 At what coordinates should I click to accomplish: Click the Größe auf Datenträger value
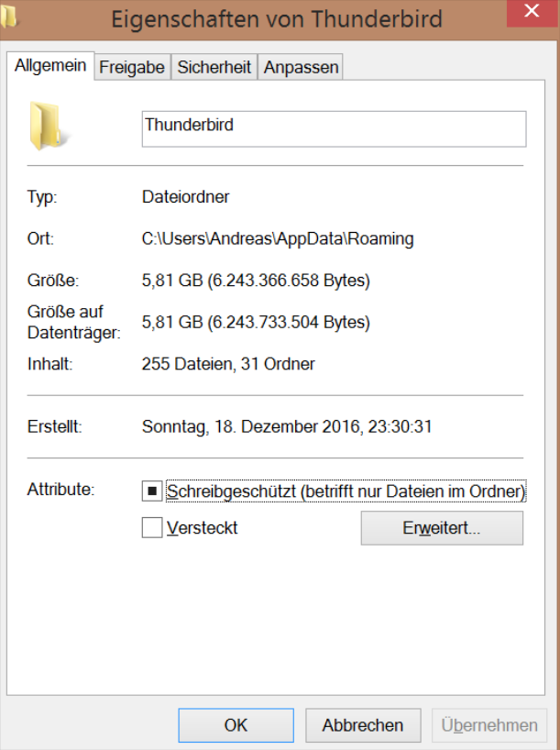coord(256,322)
